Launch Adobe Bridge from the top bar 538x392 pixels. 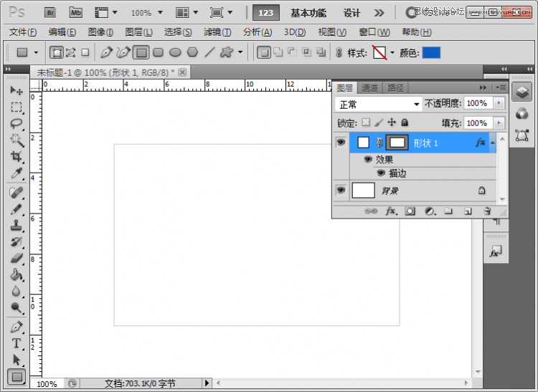pos(50,12)
